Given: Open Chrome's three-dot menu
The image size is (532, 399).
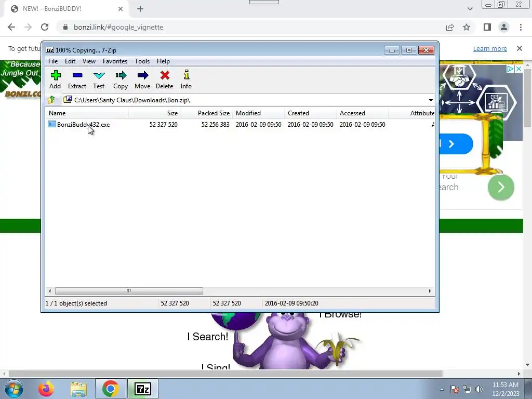Looking at the screenshot, I should pyautogui.click(x=521, y=27).
